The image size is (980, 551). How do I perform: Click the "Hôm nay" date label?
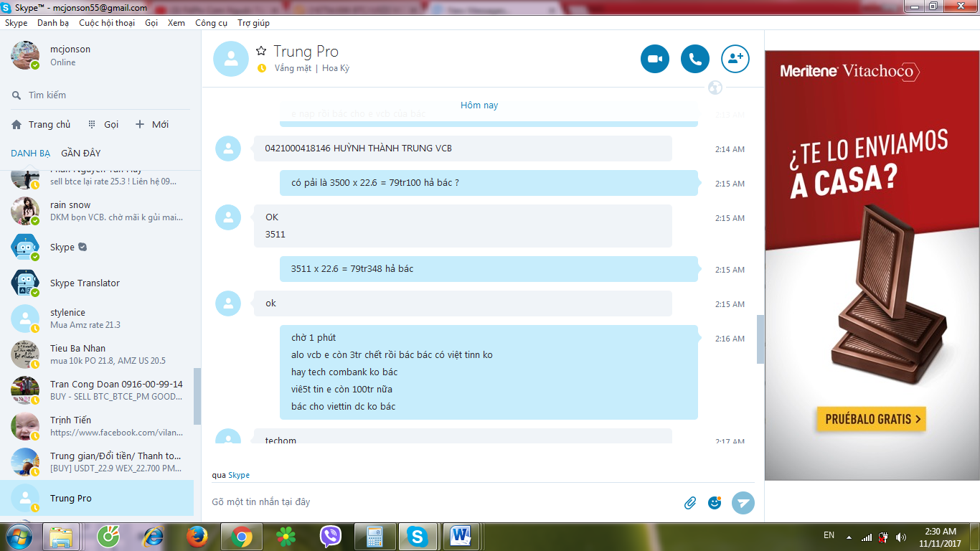[479, 105]
